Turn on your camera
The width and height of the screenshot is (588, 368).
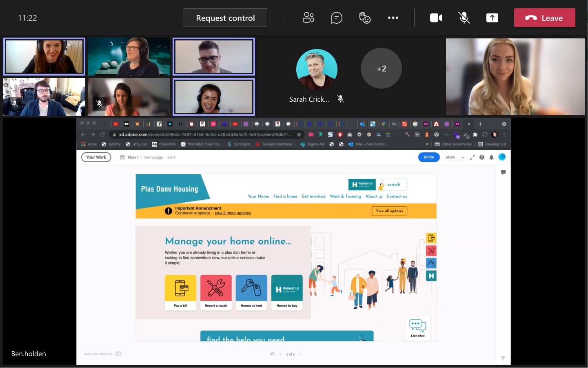[x=435, y=18]
